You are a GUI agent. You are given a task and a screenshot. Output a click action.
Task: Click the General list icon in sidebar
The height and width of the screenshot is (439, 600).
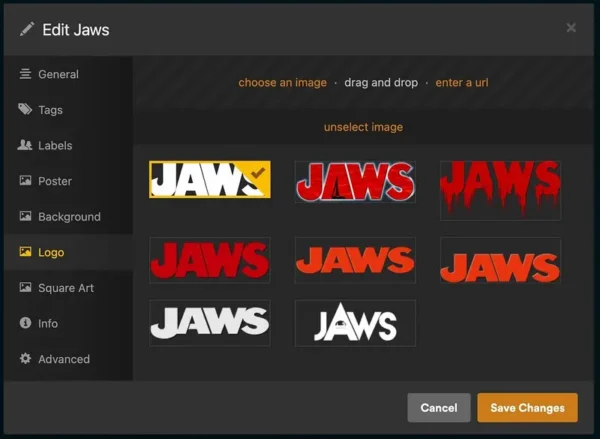[x=25, y=75]
